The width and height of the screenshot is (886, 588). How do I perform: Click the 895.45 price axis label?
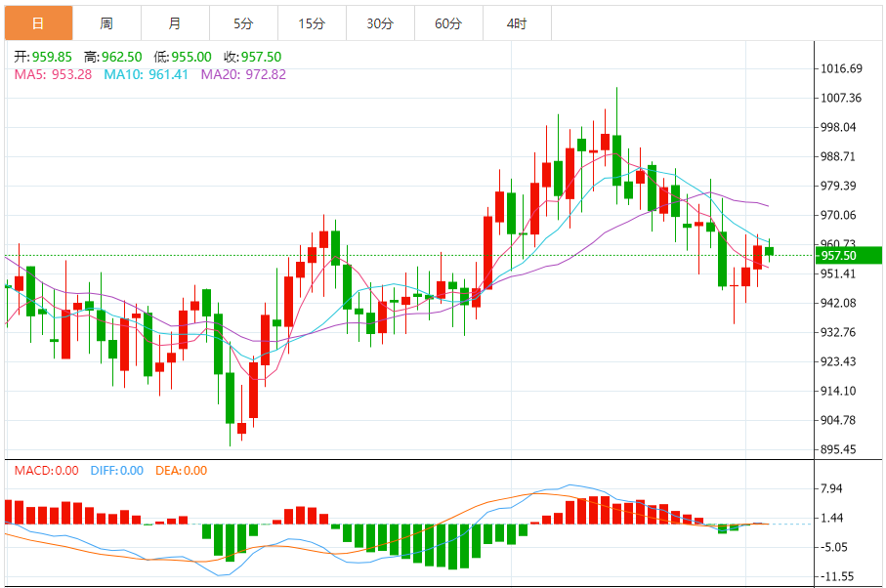click(838, 449)
